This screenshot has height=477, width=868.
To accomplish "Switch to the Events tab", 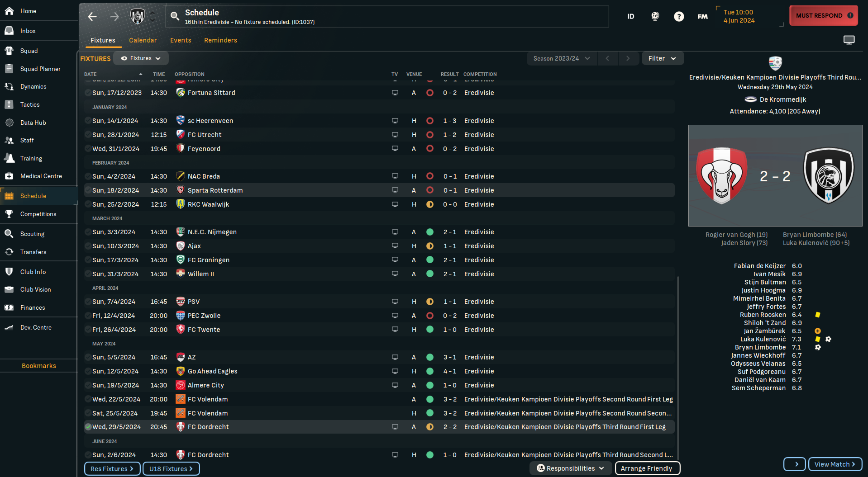I will 181,40.
